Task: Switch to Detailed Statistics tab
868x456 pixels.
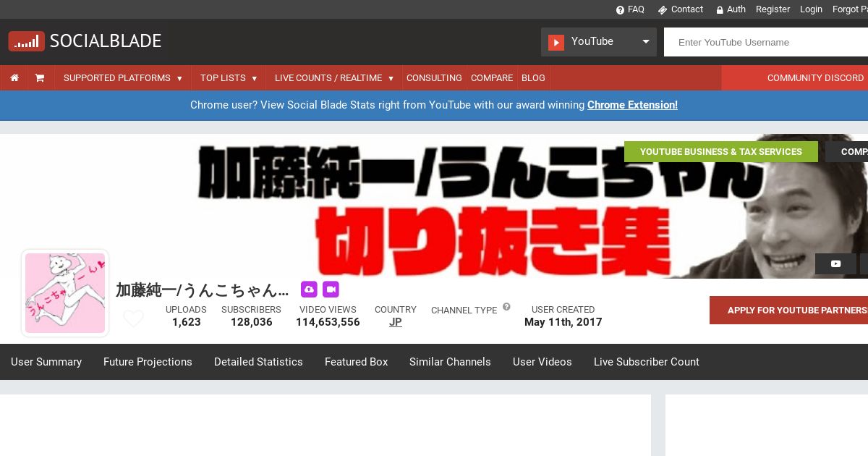Action: point(258,362)
